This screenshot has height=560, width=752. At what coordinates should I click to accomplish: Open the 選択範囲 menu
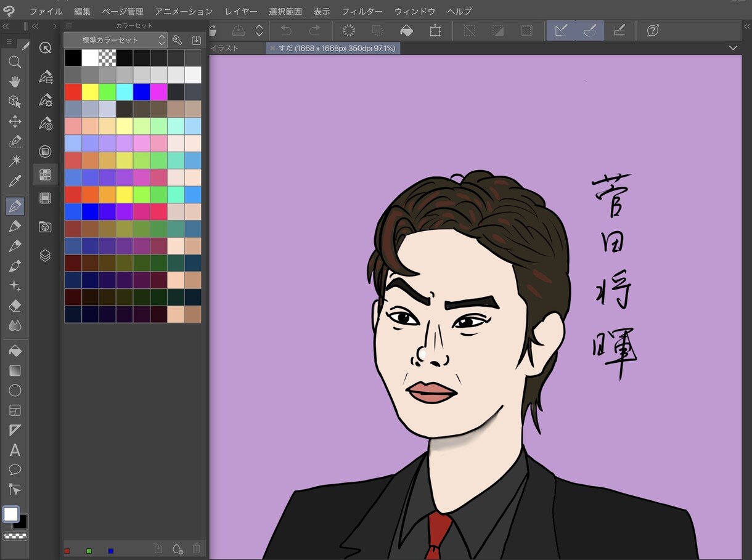pos(285,12)
